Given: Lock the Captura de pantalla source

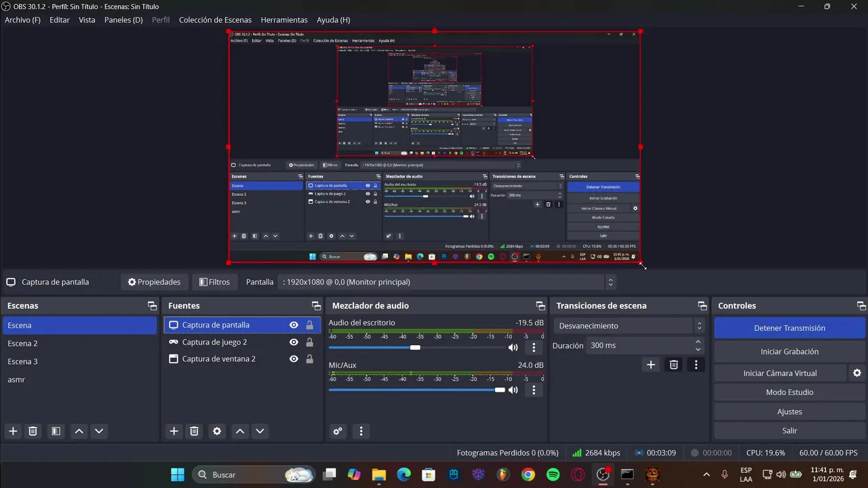Looking at the screenshot, I should (x=310, y=325).
